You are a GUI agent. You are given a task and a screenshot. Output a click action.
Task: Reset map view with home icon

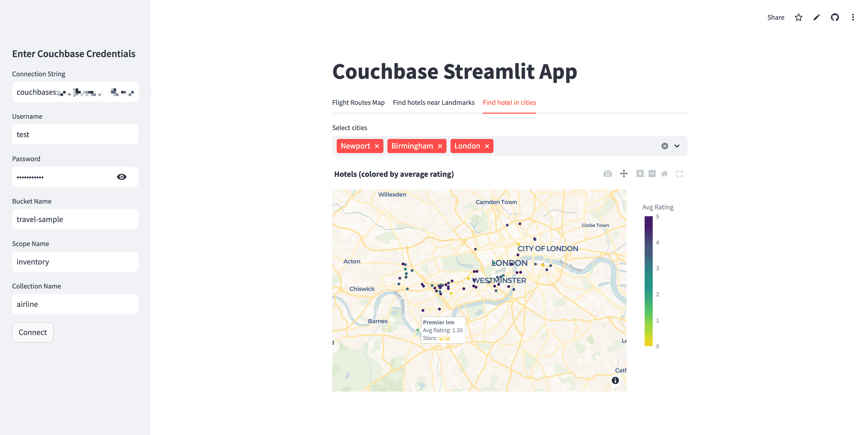tap(664, 174)
